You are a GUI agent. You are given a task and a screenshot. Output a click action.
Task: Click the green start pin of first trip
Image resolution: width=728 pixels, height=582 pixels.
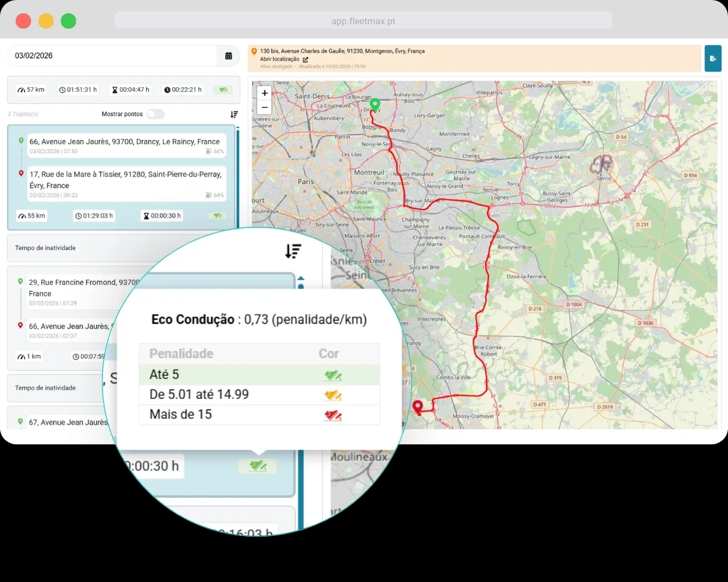pos(21,141)
